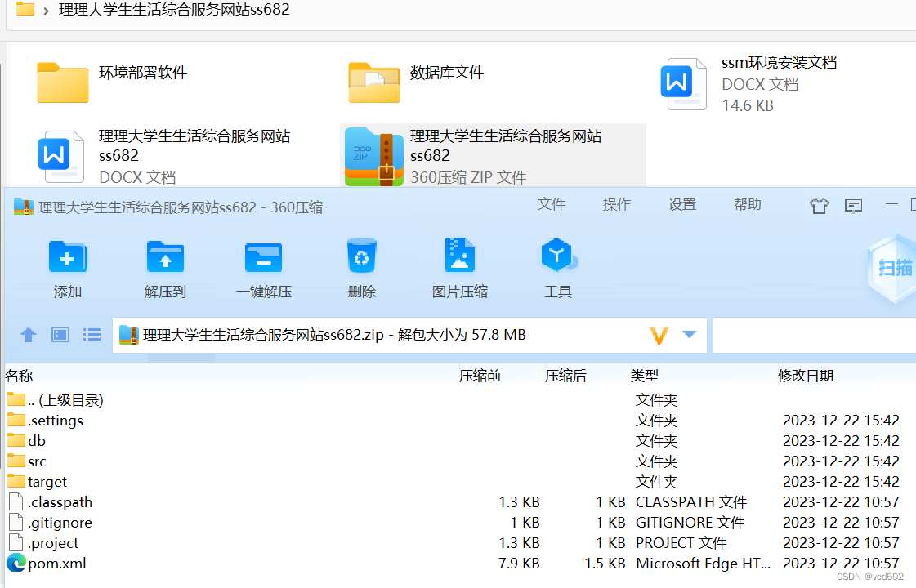Click the 删除 (Delete) trash icon
This screenshot has width=916, height=588.
362,256
